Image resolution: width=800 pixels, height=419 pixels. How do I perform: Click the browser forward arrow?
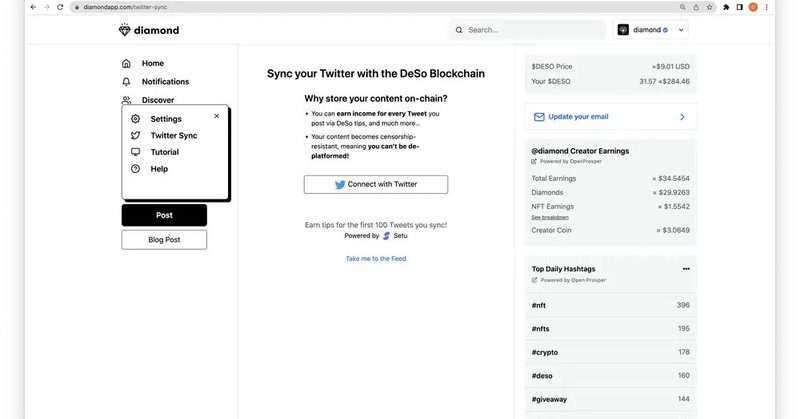click(46, 7)
